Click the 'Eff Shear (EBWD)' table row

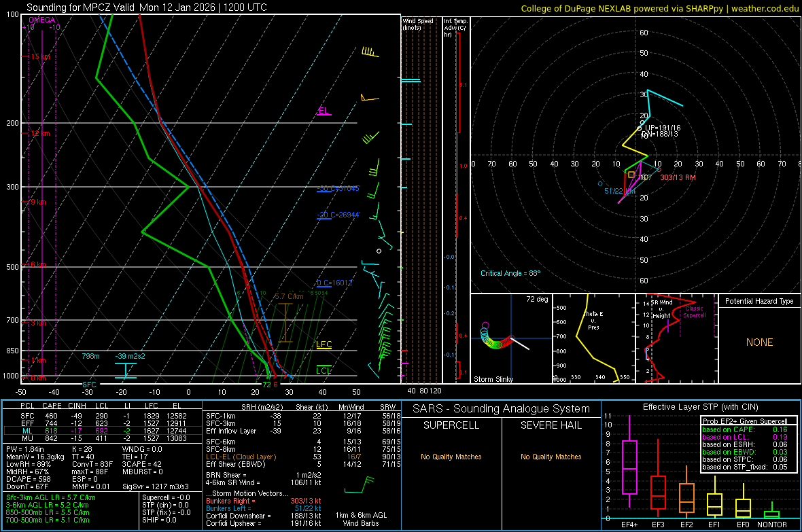point(303,465)
